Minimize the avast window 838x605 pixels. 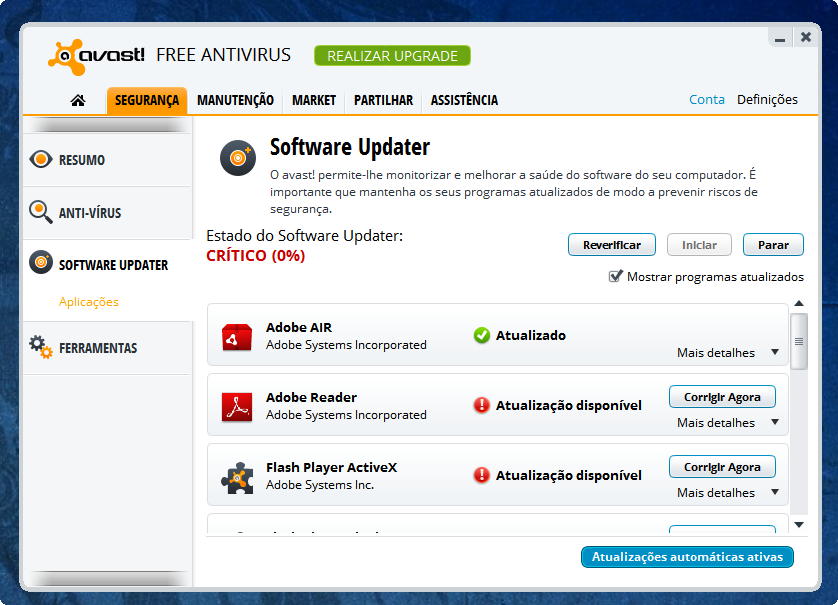[780, 38]
